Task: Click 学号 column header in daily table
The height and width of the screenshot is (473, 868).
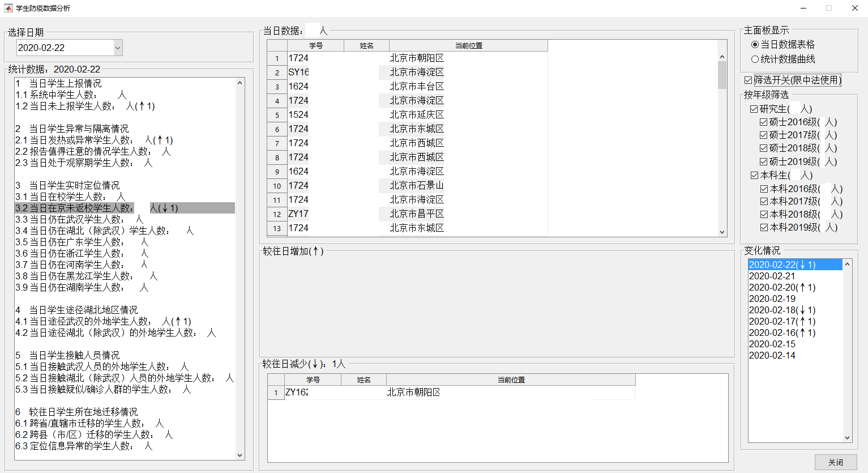Action: 315,45
